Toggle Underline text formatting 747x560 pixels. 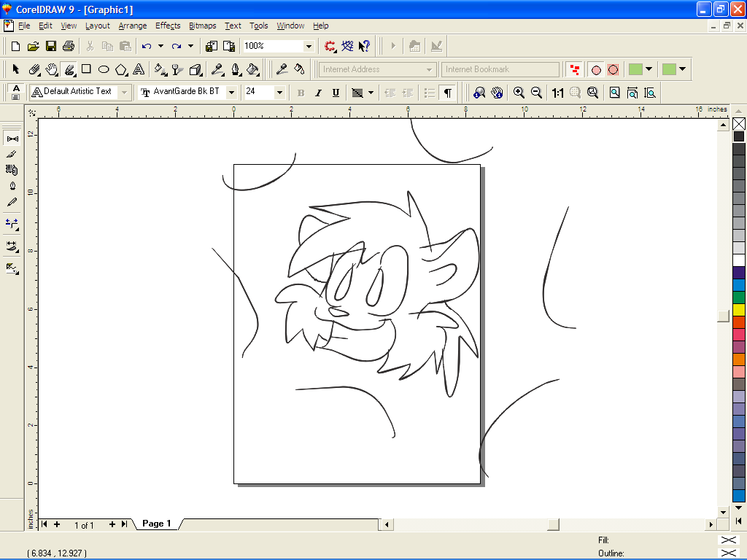coord(336,93)
